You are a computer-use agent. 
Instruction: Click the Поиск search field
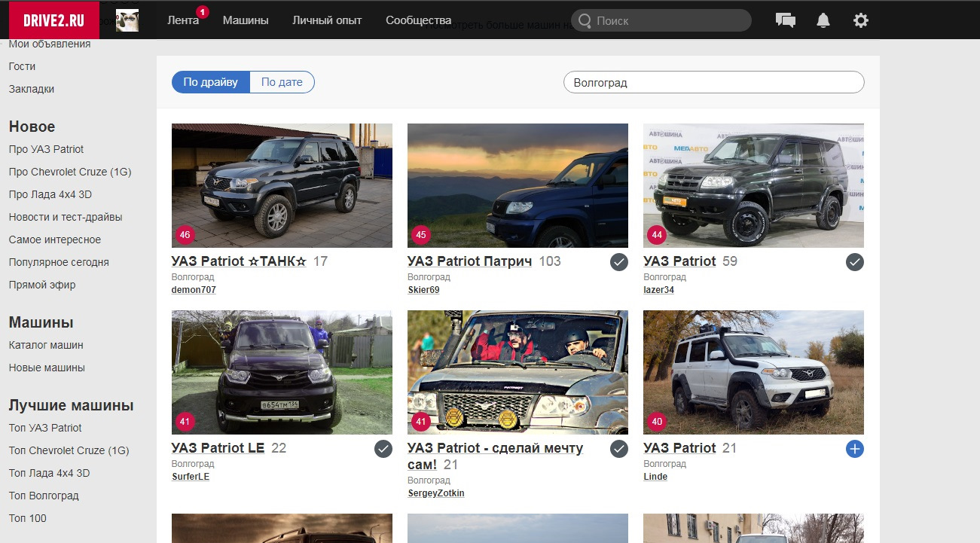tap(661, 20)
